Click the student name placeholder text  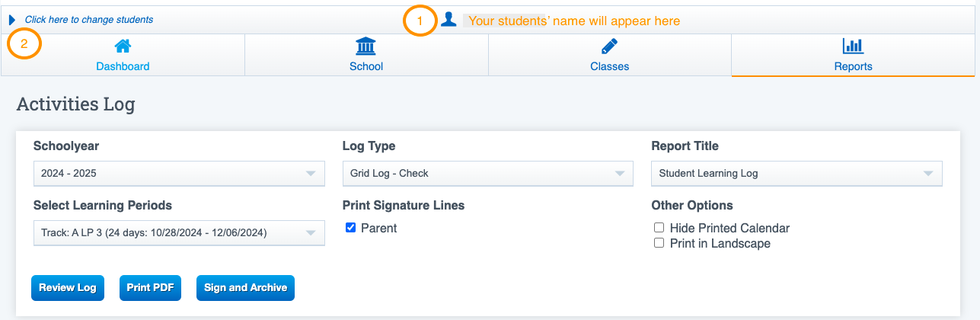click(x=573, y=21)
